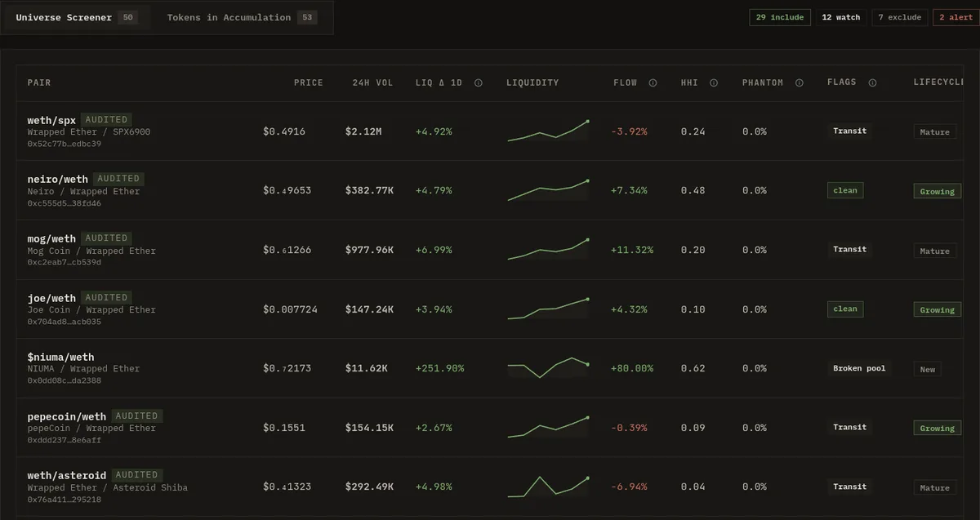The image size is (980, 520).
Task: Click the +11.32% flow value
Action: pyautogui.click(x=632, y=250)
